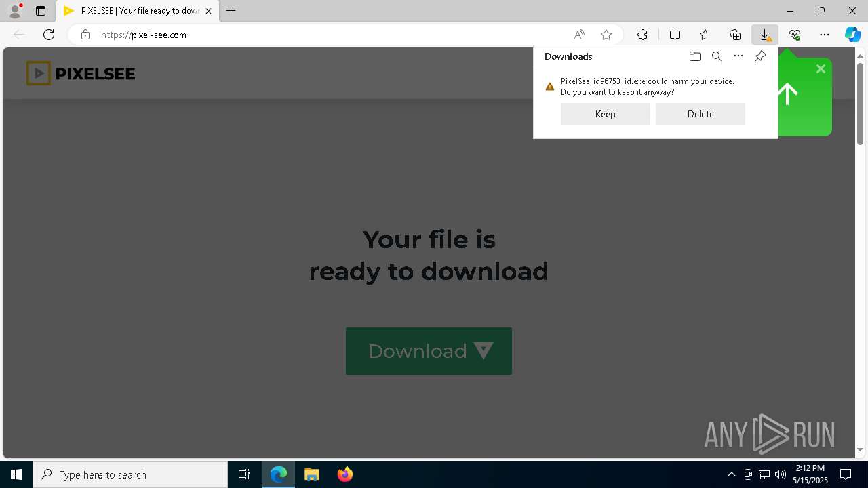Click the PIXELSEE logo
This screenshot has width=868, height=488.
(x=81, y=73)
